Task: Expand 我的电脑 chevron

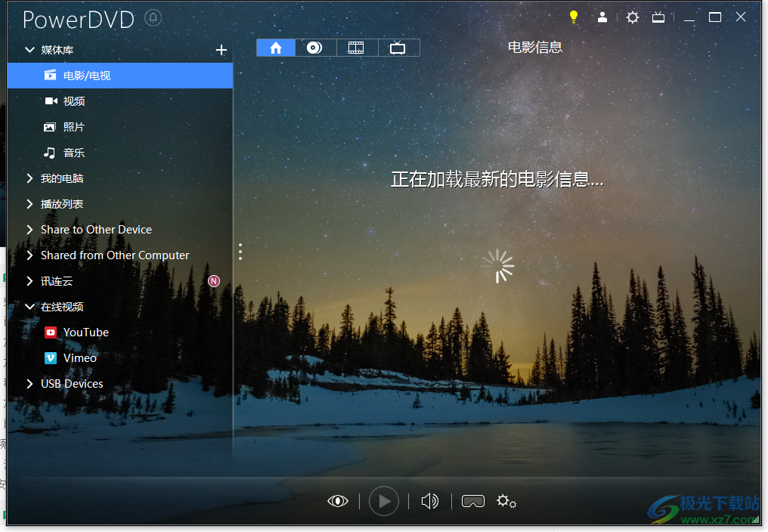Action: [30, 178]
